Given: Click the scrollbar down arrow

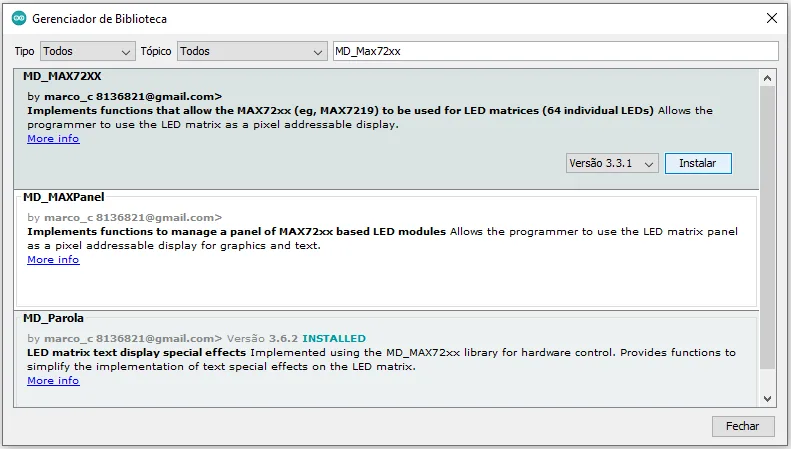Looking at the screenshot, I should click(767, 399).
